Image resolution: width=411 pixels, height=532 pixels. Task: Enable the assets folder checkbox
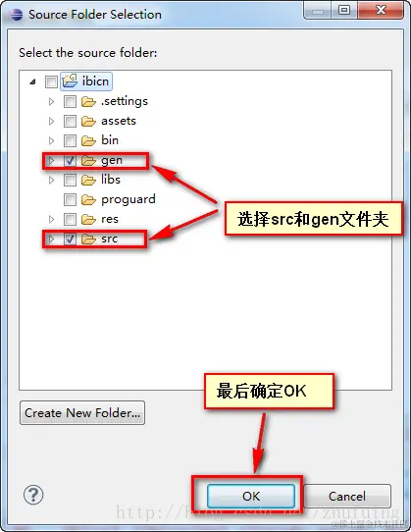70,121
